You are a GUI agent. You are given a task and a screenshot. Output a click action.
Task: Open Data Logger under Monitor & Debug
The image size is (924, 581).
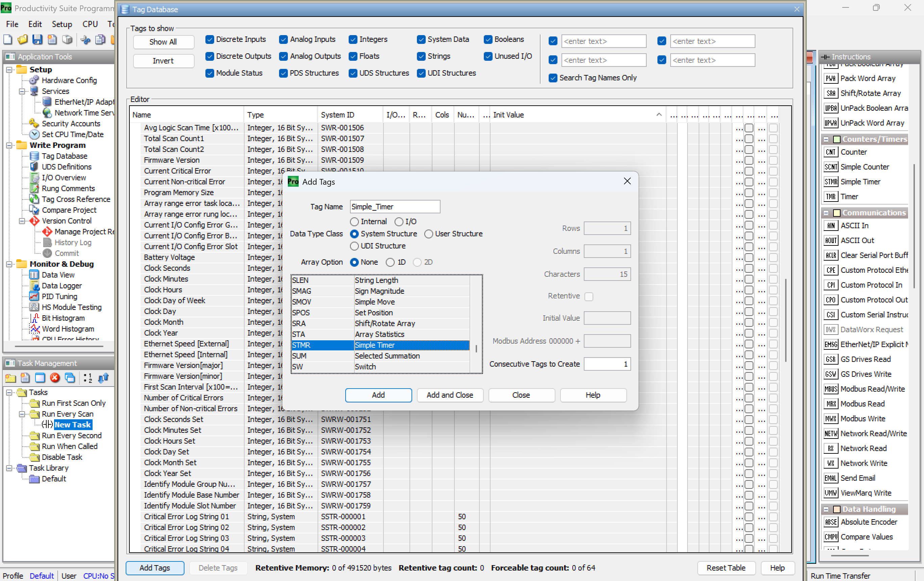click(62, 286)
